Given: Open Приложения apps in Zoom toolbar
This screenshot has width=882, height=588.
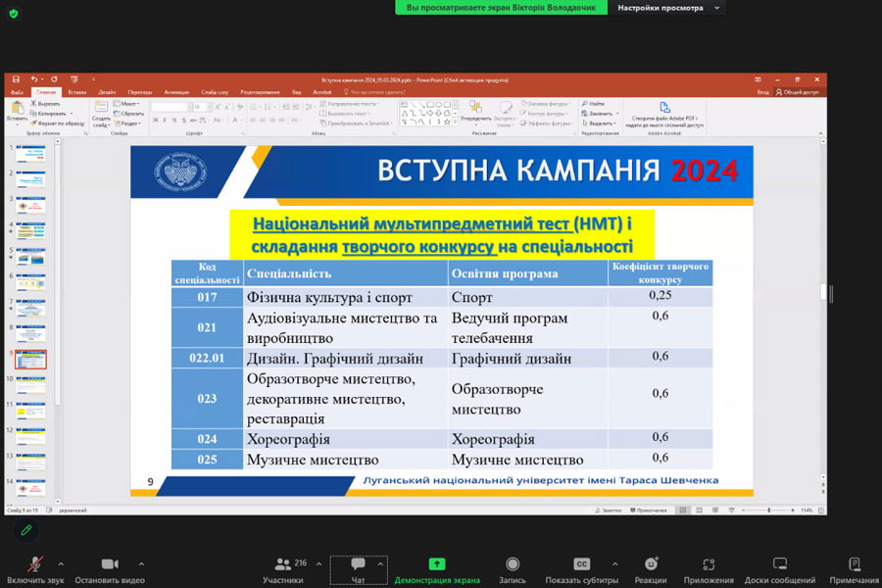Looking at the screenshot, I should tap(709, 568).
